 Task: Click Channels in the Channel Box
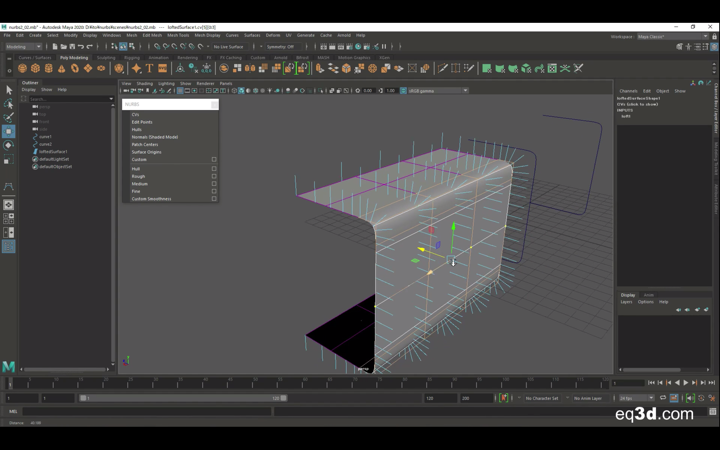pyautogui.click(x=628, y=91)
